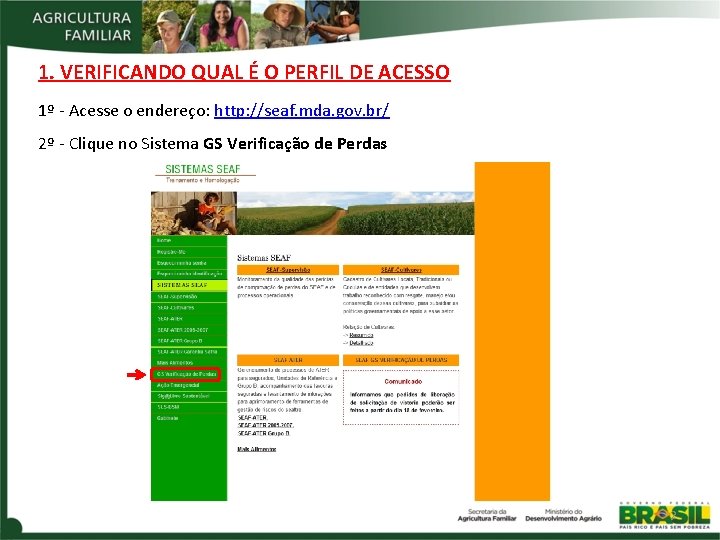Open the http://seaf.mda.gov.br/ hyperlink
Screen dimensions: 720x540
tap(302, 111)
